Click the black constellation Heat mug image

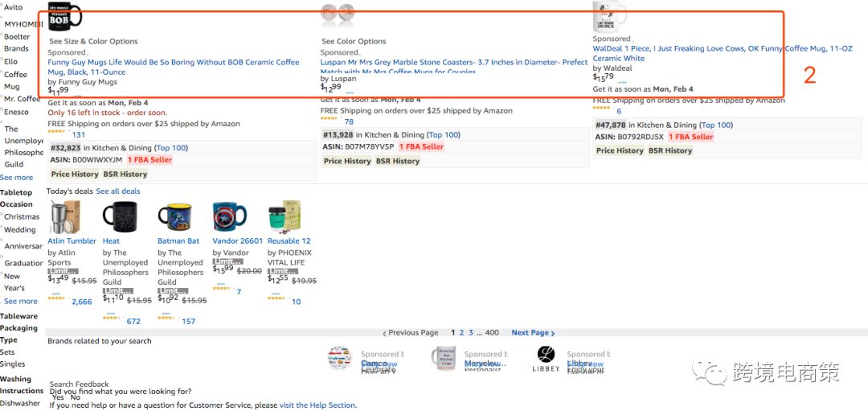119,216
